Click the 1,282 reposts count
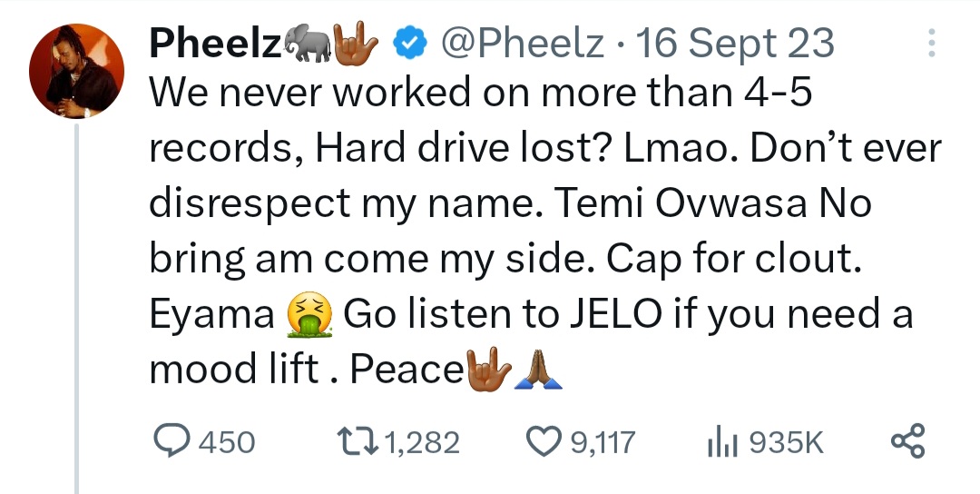 tap(422, 443)
